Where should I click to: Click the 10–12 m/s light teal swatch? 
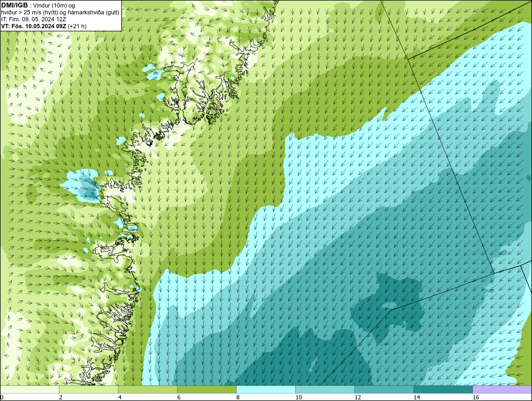click(325, 389)
